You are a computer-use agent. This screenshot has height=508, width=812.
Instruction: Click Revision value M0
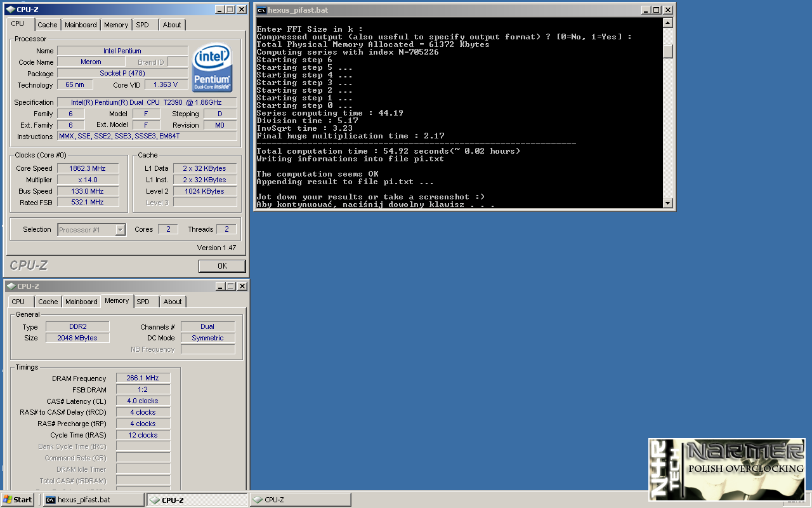(x=220, y=125)
